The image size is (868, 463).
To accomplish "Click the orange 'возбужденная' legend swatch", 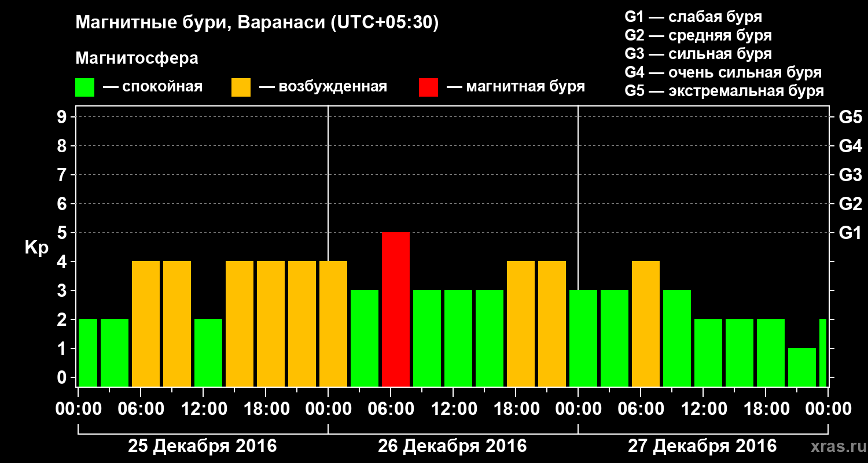I will click(241, 87).
